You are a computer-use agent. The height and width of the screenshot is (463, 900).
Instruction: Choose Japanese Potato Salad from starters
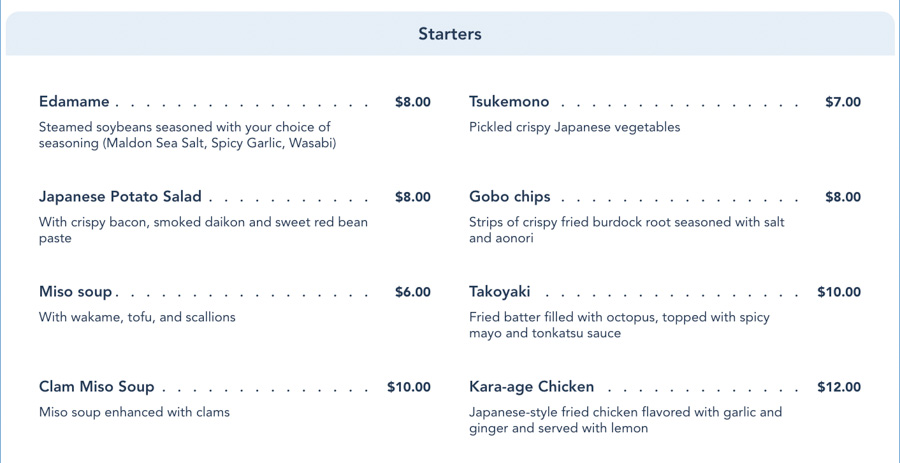(x=120, y=197)
